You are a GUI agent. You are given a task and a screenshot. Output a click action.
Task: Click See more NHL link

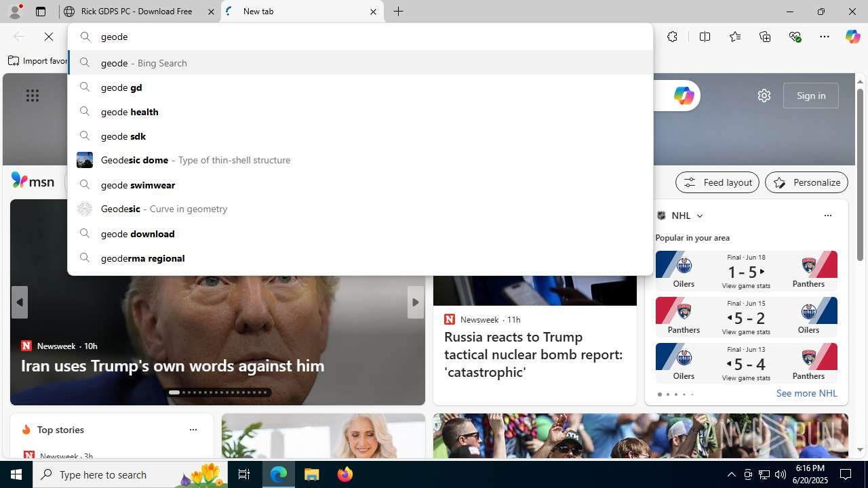coord(806,393)
